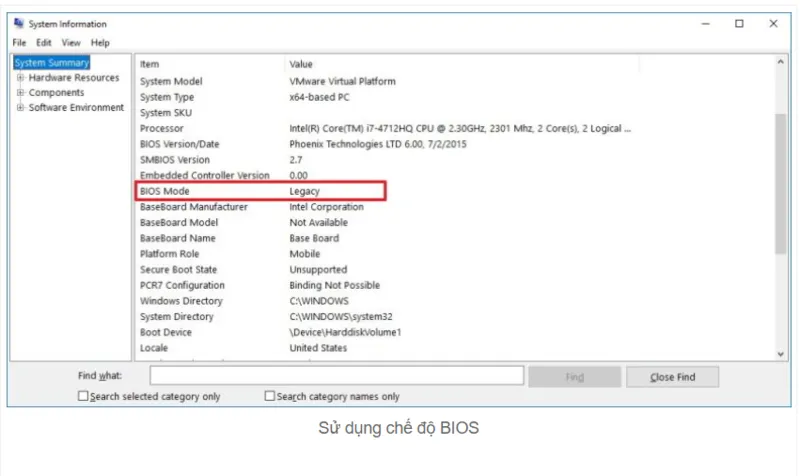Select Hardware Resources tree item
This screenshot has width=800, height=476.
74,78
